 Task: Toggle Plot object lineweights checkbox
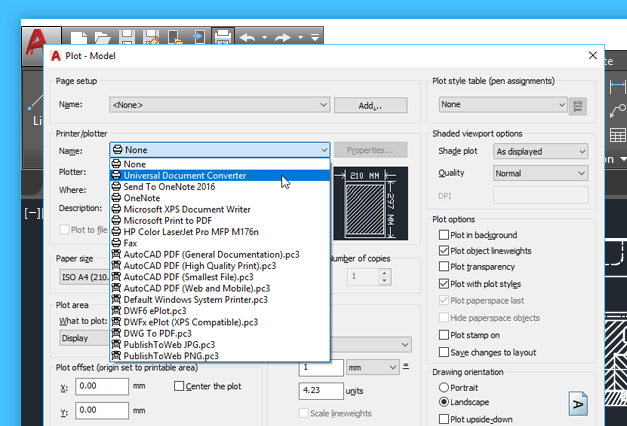pos(444,251)
